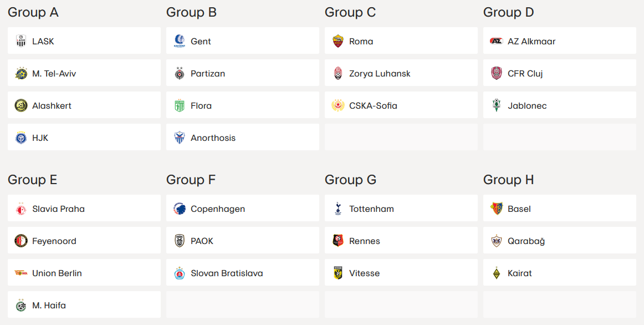Screen dimensions: 644x325
Task: Click the LASK club crest icon
Action: [x=21, y=41]
